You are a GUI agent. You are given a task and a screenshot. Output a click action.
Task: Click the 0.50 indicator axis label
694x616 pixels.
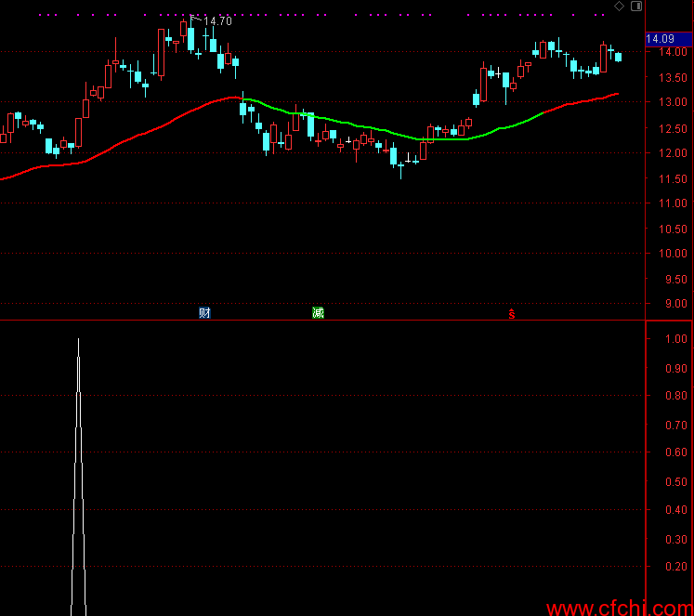675,482
